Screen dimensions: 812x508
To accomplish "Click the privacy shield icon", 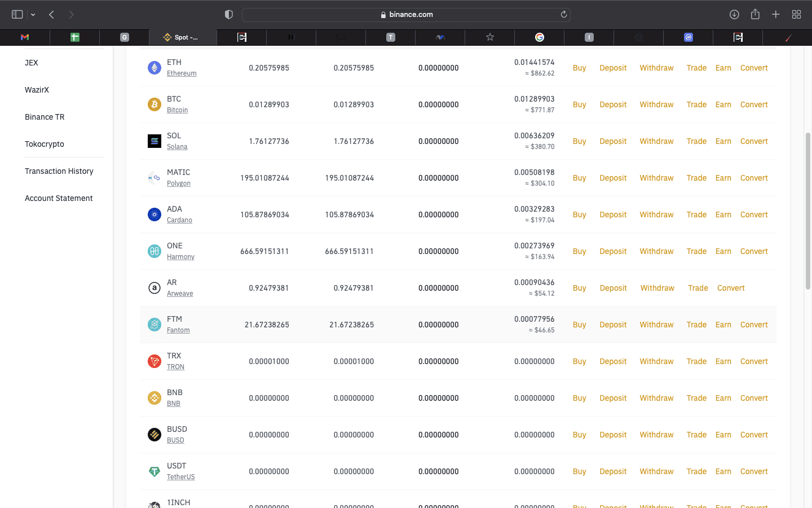I will coord(229,15).
